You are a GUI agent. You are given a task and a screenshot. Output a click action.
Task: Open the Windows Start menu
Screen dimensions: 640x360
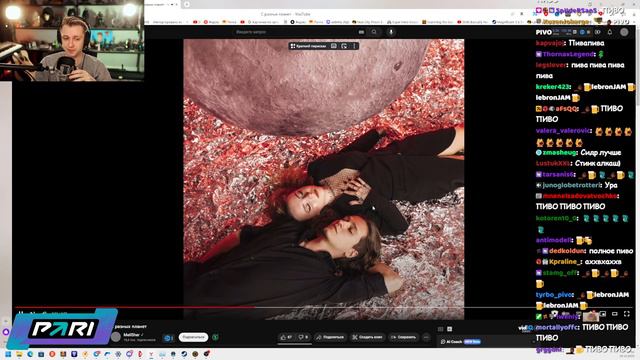(x=8, y=354)
